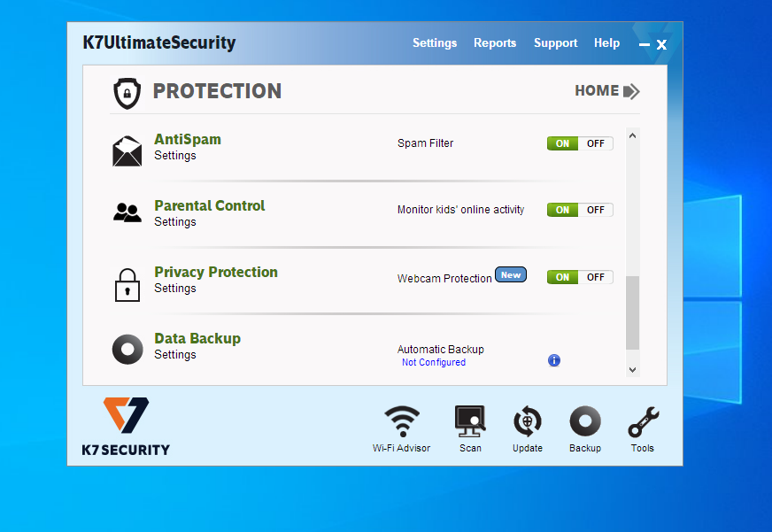772x532 pixels.
Task: Click the Parental Control people icon
Action: coord(127,212)
